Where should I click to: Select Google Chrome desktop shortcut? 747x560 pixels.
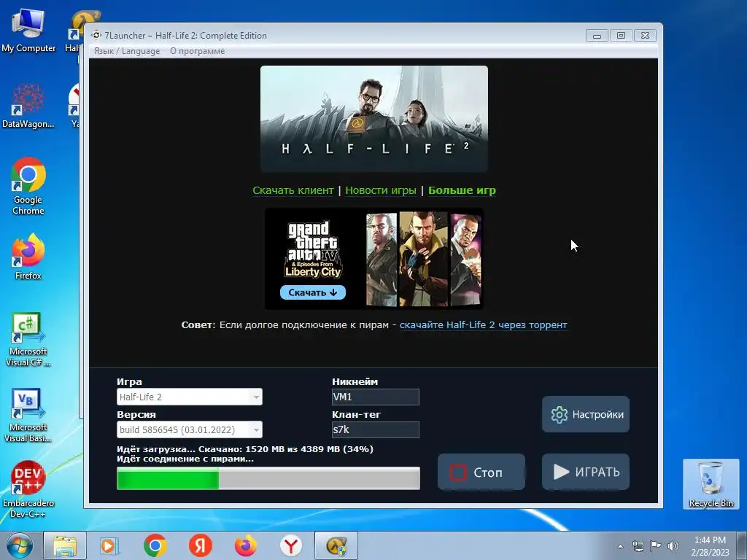[28, 186]
